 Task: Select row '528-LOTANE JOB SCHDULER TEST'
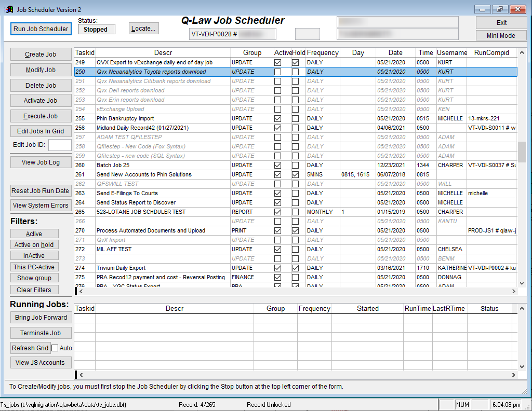click(x=296, y=212)
